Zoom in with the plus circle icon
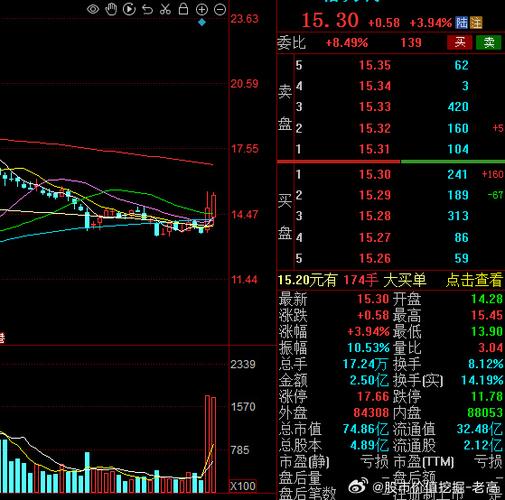This screenshot has height=500, width=505. (202, 10)
